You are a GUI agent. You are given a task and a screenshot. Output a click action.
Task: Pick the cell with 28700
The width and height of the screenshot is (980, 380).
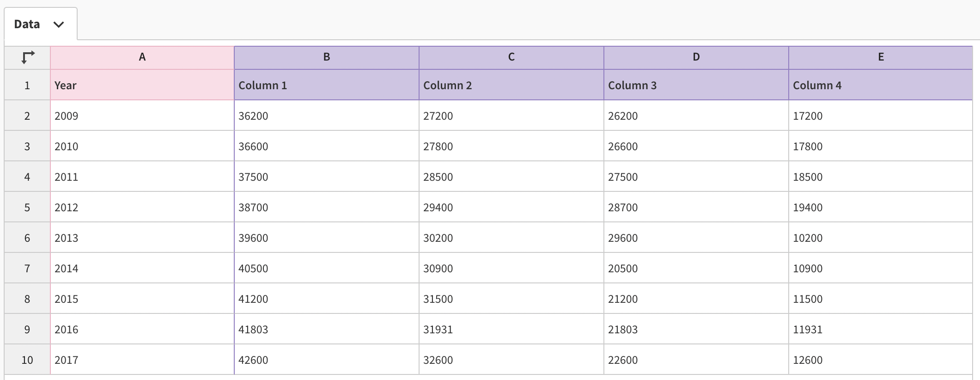coord(696,207)
